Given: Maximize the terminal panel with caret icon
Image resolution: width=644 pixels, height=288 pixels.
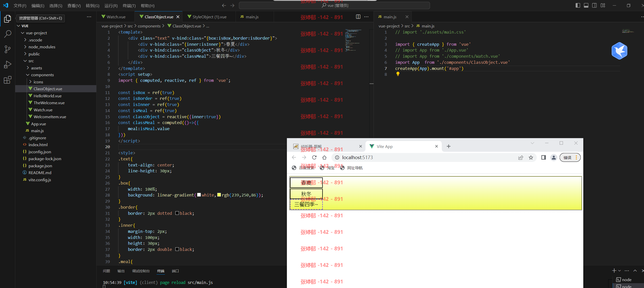Looking at the screenshot, I should [635, 270].
